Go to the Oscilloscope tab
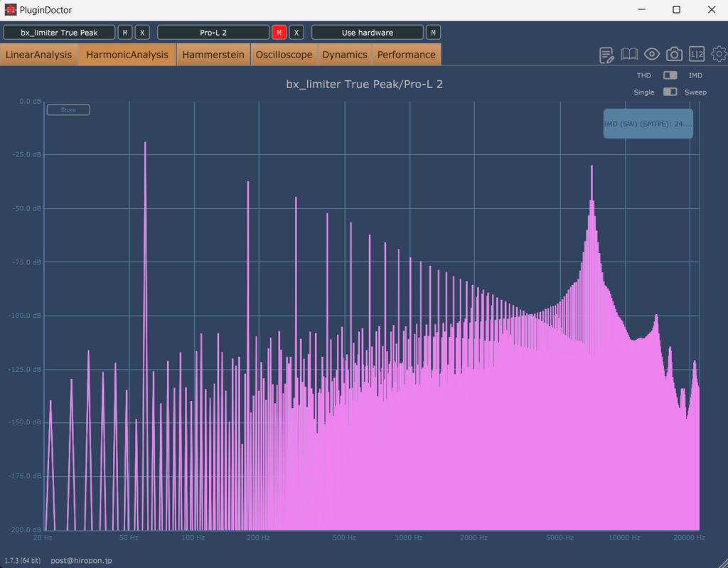 284,55
